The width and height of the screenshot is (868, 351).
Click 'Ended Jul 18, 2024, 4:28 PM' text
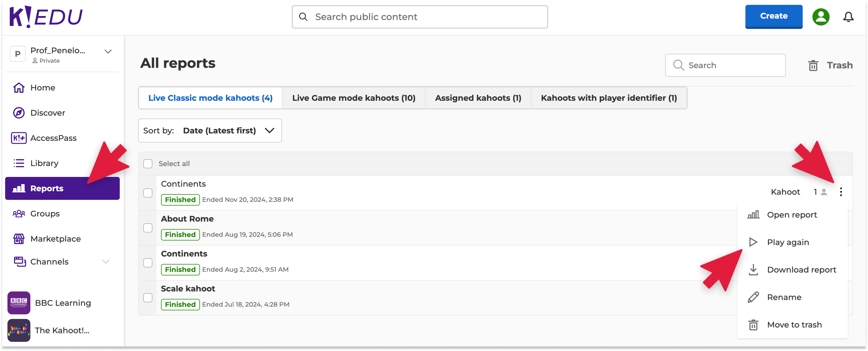[246, 305]
